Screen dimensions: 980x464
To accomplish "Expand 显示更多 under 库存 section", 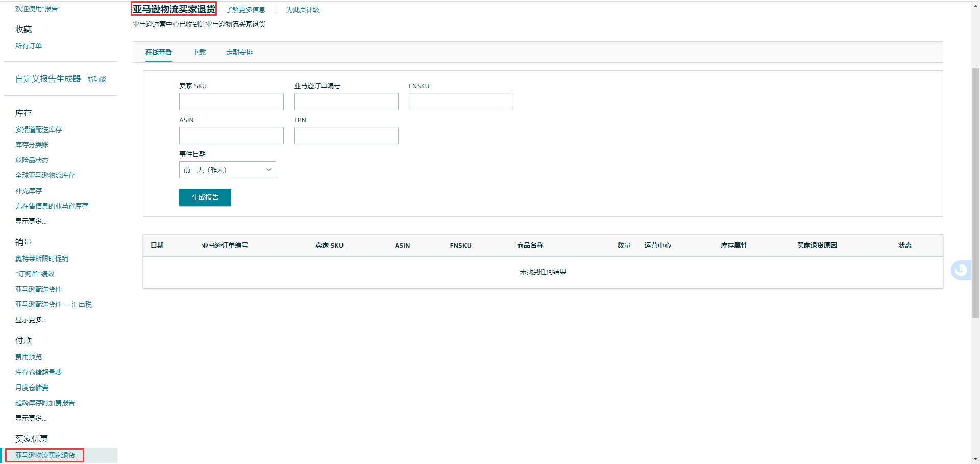I will (x=31, y=221).
